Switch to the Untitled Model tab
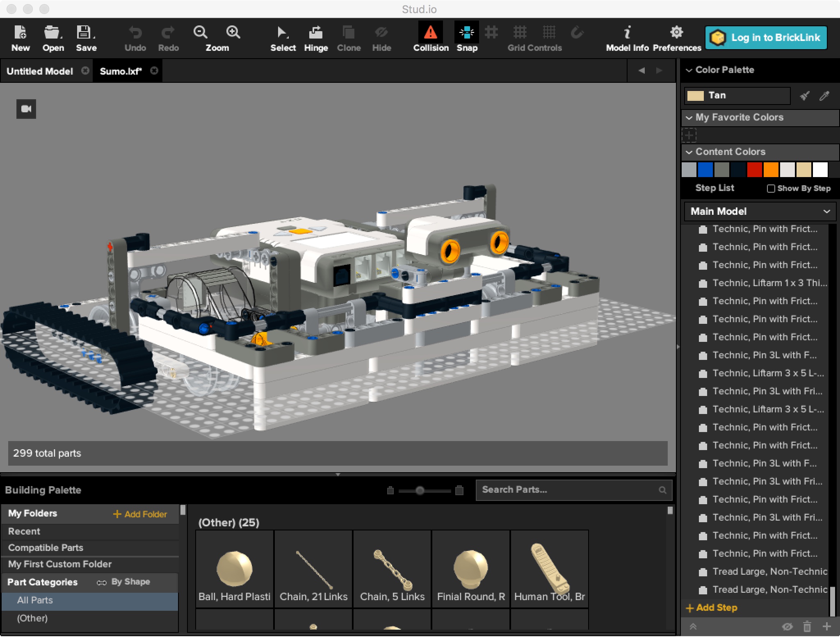 tap(40, 71)
